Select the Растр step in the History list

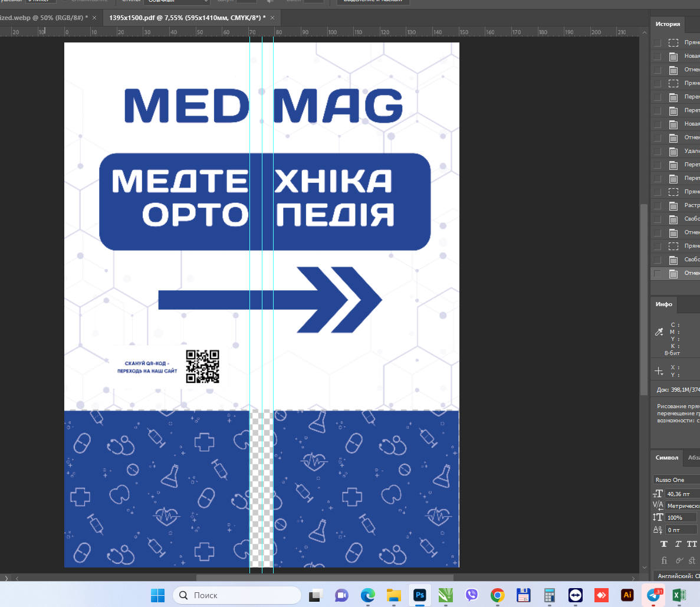click(675, 205)
